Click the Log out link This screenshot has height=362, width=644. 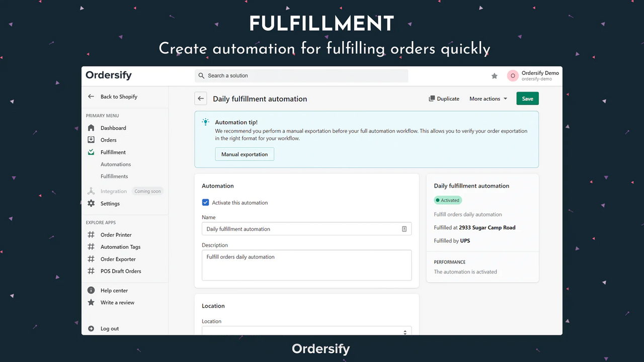(x=110, y=328)
